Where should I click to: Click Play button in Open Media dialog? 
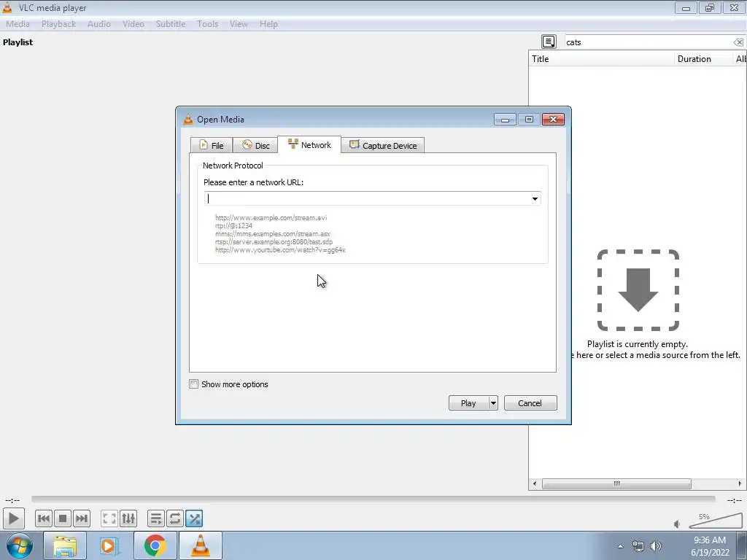468,403
